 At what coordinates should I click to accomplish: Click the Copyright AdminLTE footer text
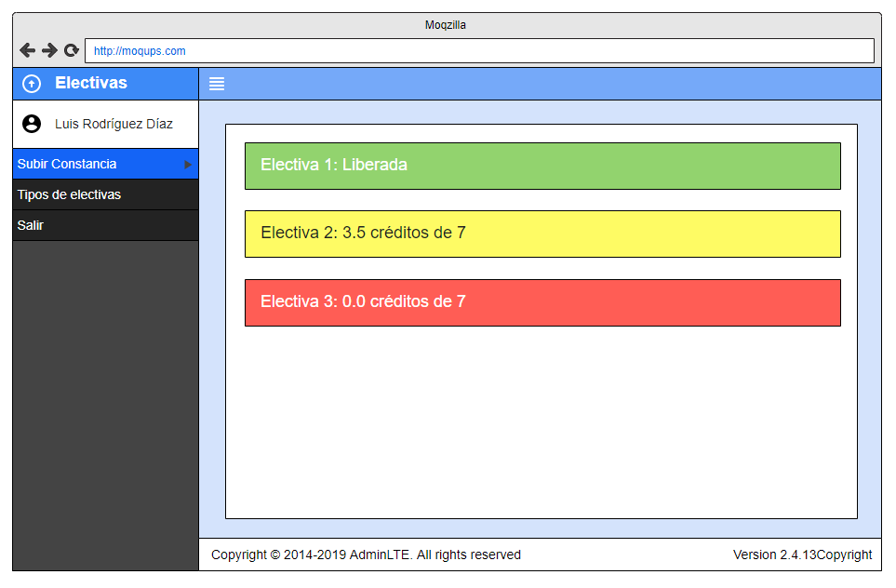(x=366, y=555)
